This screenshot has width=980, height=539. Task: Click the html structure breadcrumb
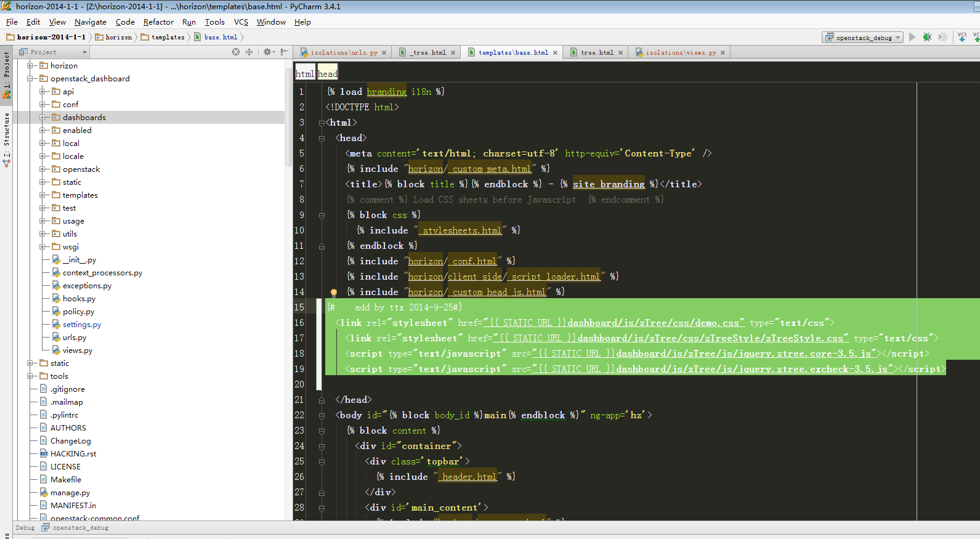(x=305, y=74)
